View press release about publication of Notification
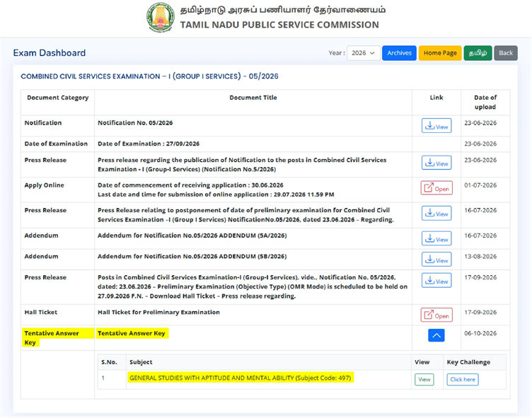Screen dimensions: 532x418 pos(436,163)
